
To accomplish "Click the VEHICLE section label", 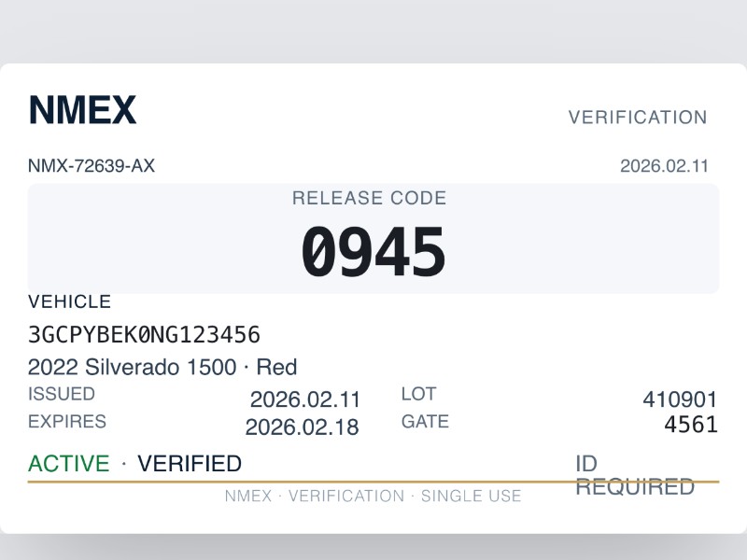I will (69, 301).
